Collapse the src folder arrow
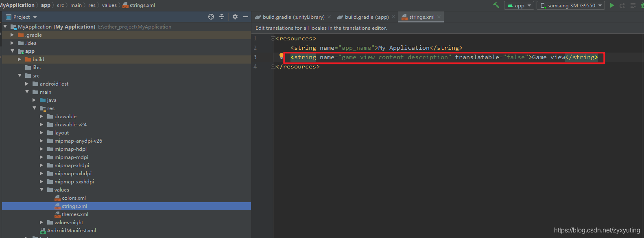Image resolution: width=644 pixels, height=238 pixels. tap(20, 75)
